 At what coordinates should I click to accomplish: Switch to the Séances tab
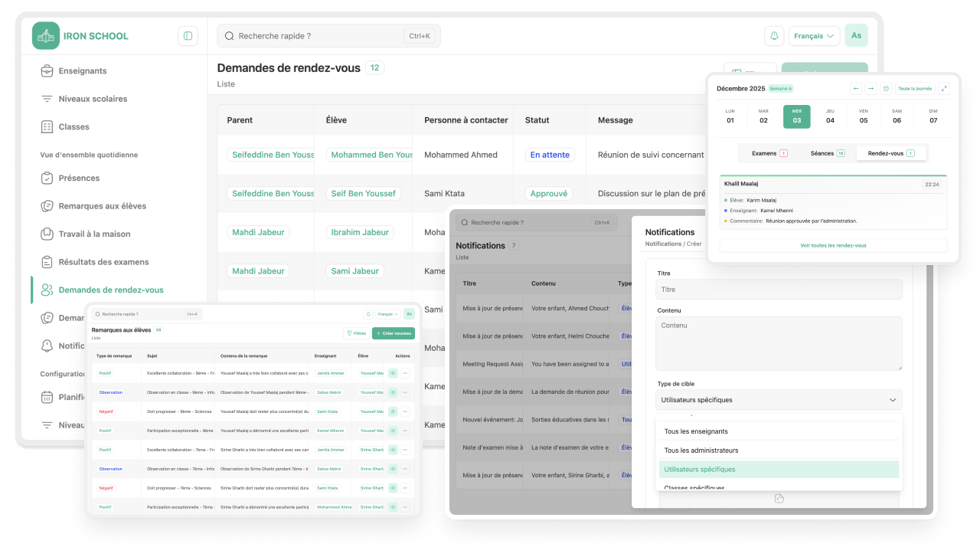(x=827, y=153)
